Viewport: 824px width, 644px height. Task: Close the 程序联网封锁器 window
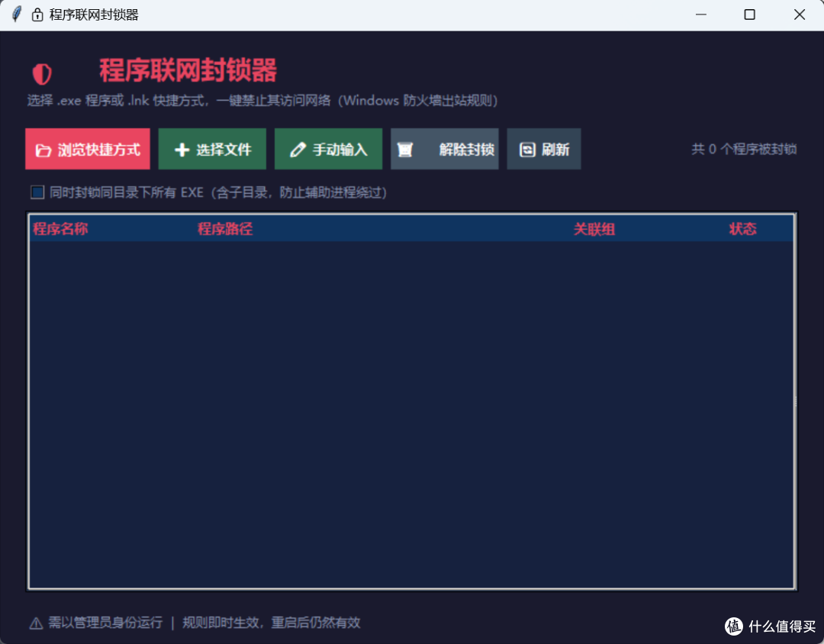tap(800, 14)
